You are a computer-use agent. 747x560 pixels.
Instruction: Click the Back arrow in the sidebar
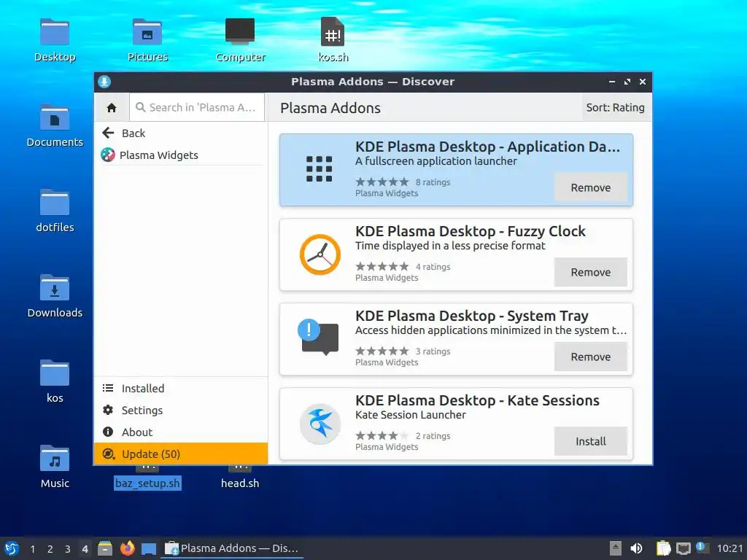[x=108, y=133]
